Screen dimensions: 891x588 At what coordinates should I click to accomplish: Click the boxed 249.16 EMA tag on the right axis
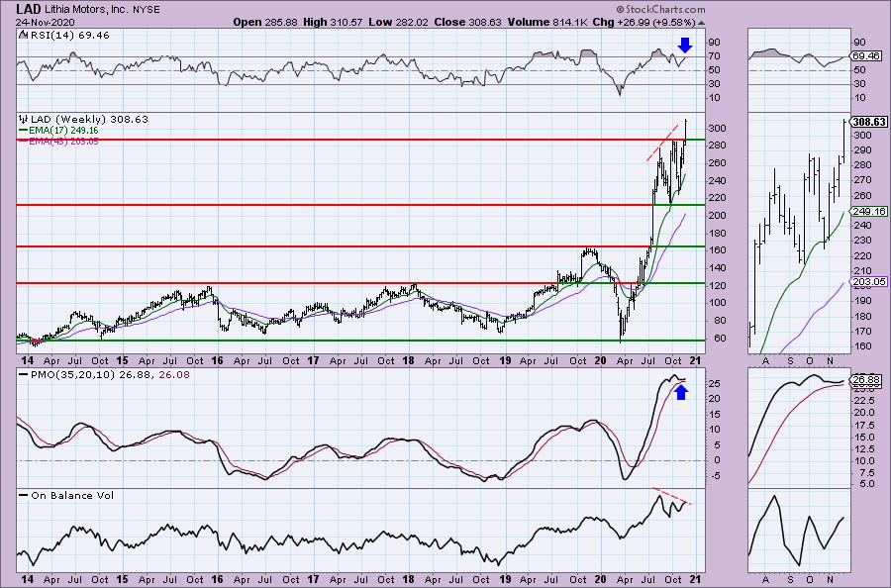coord(868,211)
